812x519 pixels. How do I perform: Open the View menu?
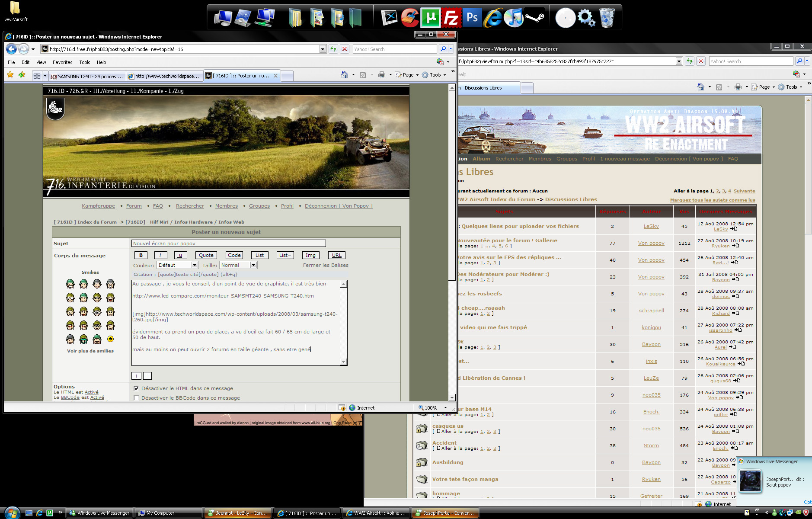pyautogui.click(x=41, y=62)
